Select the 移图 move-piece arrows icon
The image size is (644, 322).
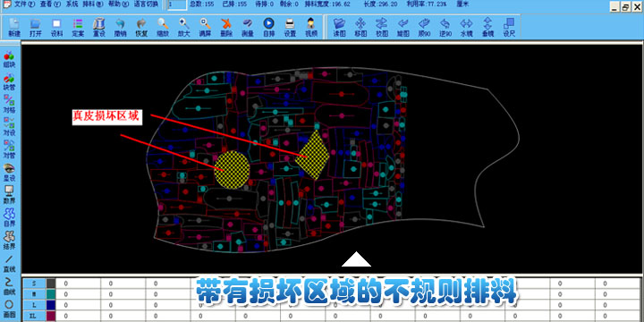[x=360, y=27]
